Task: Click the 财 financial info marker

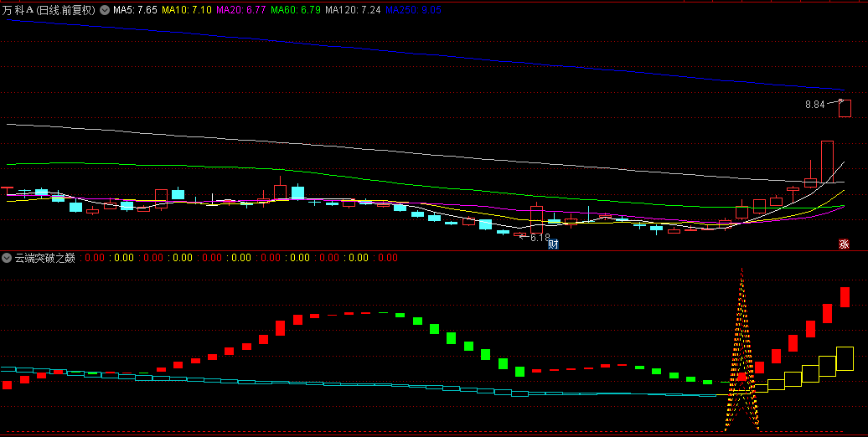Action: pyautogui.click(x=552, y=244)
